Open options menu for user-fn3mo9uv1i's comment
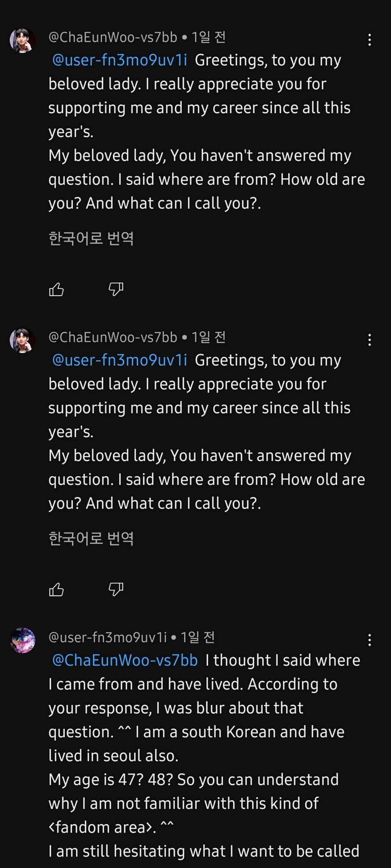The image size is (391, 868). [370, 640]
